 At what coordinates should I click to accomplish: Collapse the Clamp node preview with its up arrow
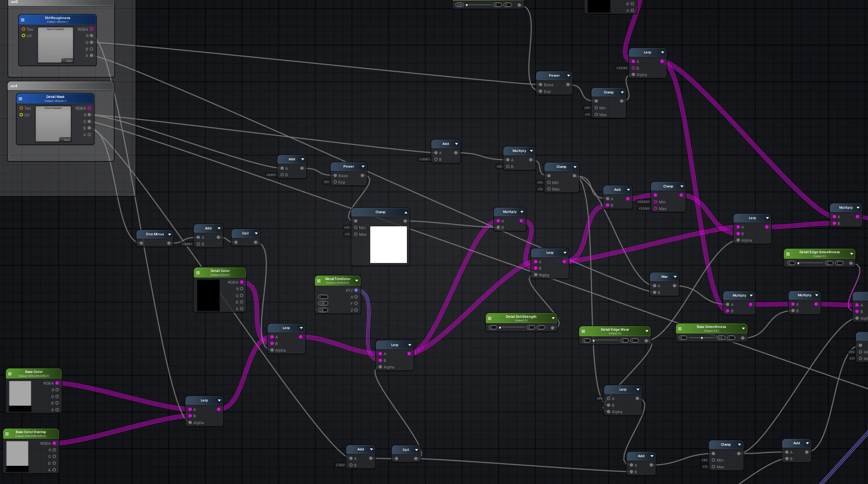click(x=406, y=212)
